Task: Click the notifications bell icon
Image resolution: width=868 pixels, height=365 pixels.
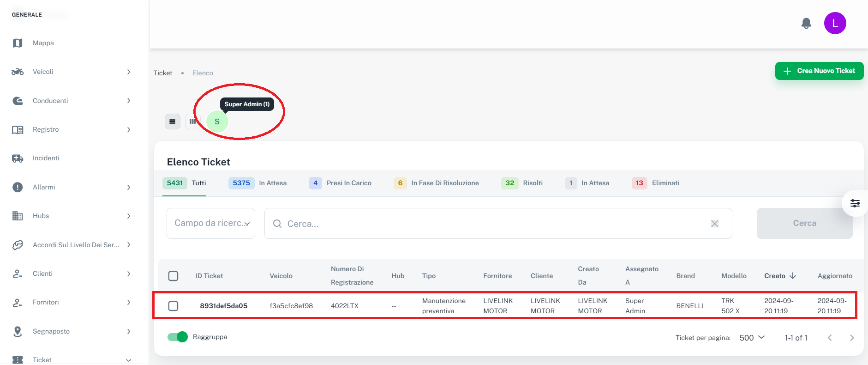Action: (806, 23)
